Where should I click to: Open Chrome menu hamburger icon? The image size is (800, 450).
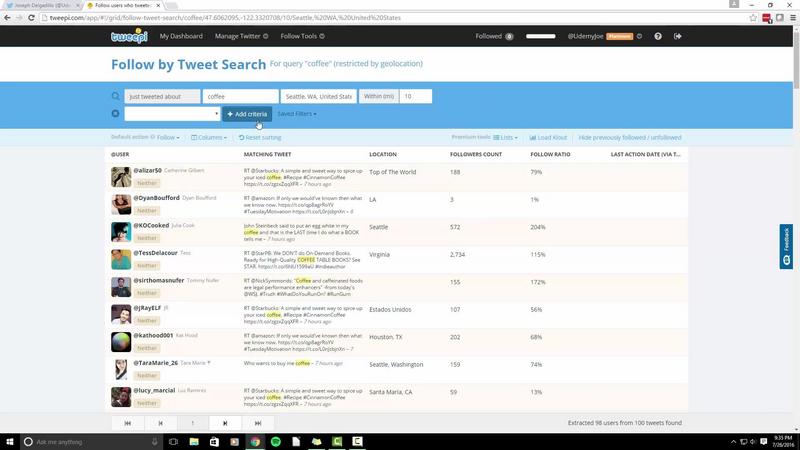[793, 18]
